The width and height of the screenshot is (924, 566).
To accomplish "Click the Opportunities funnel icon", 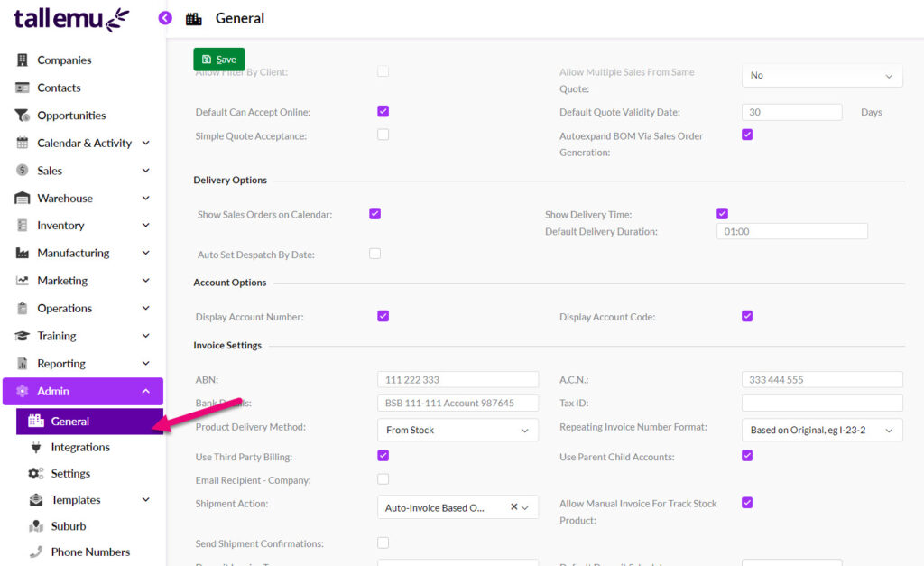I will pos(23,116).
